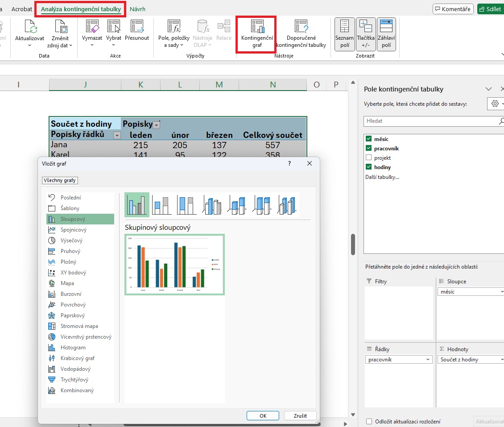Select the Paprskový chart type
Viewport: 504px width, 427px height.
(x=73, y=315)
